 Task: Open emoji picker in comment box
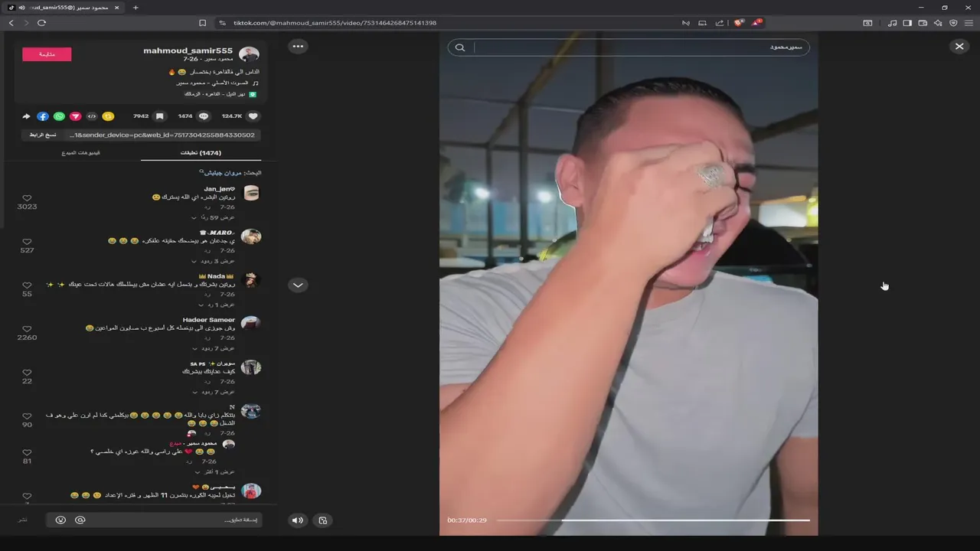click(x=60, y=520)
